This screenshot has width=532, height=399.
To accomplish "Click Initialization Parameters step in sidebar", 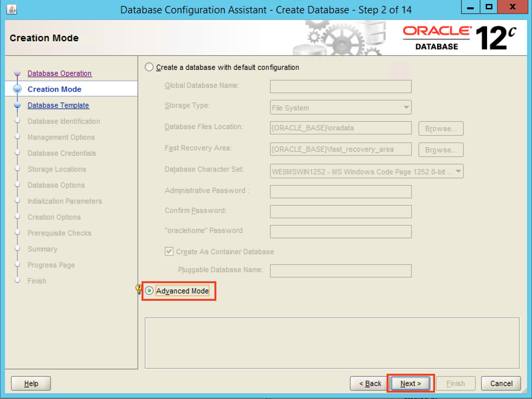I will point(65,201).
